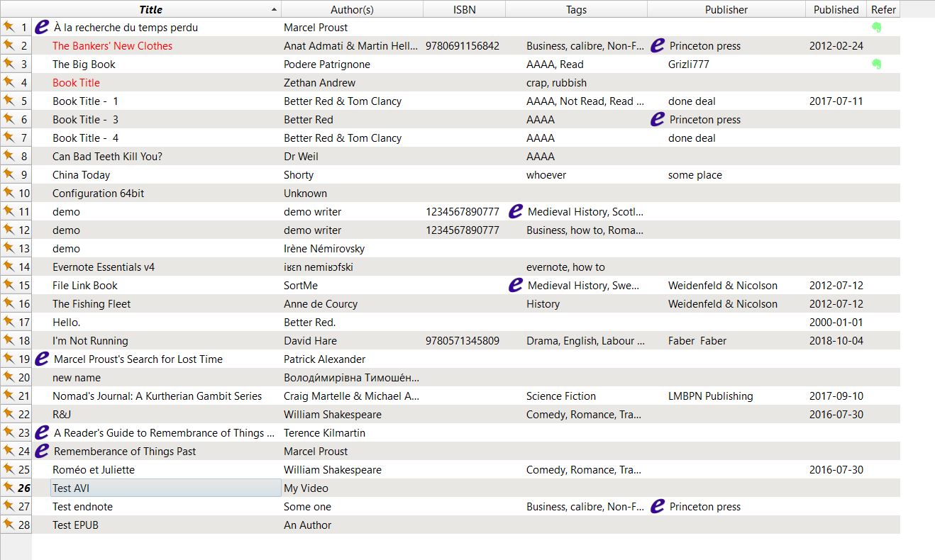This screenshot has height=560, width=935.
Task: Click the pin marker icon on row 26
Action: click(9, 488)
